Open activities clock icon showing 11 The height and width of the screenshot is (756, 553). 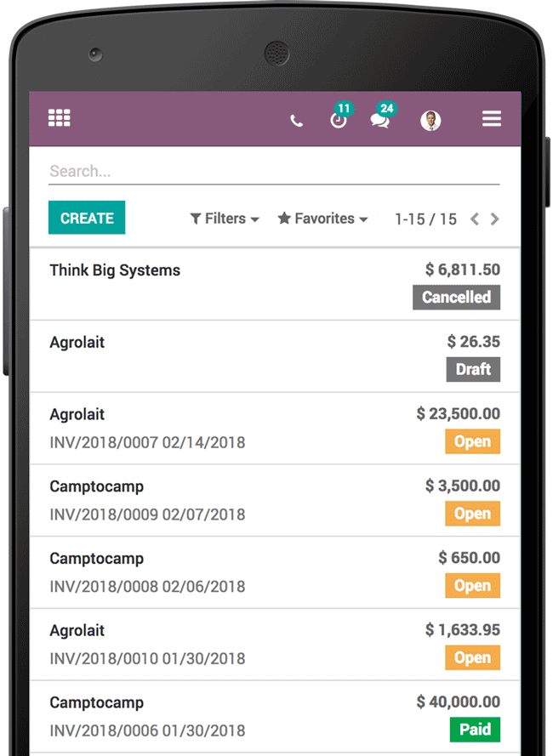[340, 117]
